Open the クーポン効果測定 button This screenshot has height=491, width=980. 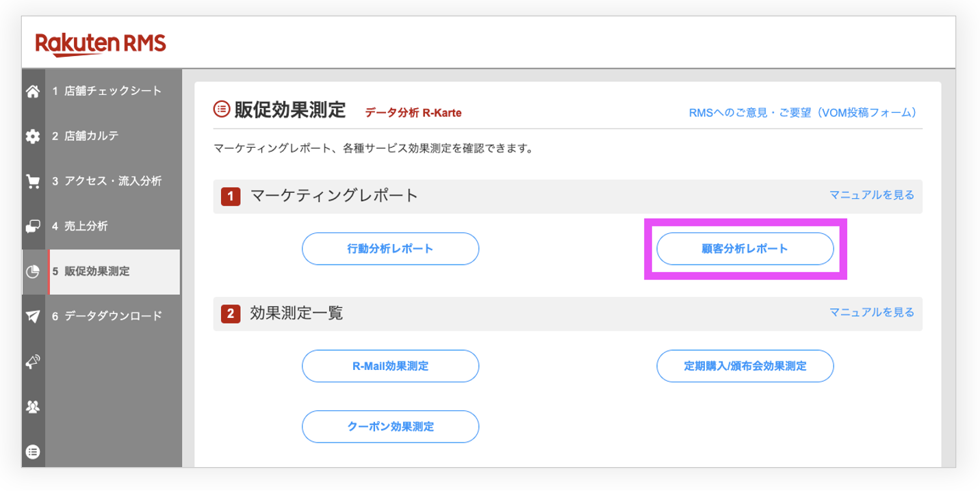[390, 427]
